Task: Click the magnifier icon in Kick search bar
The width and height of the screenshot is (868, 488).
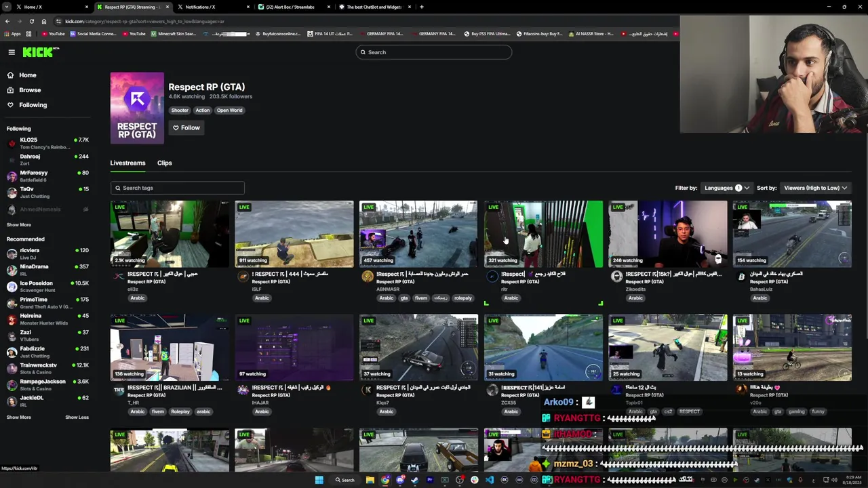Action: pyautogui.click(x=363, y=52)
